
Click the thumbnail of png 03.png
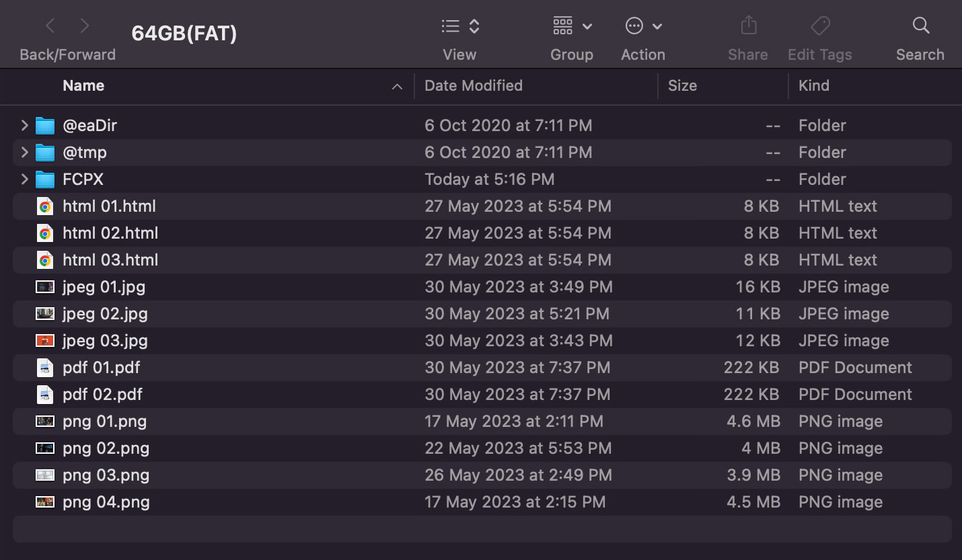point(45,475)
